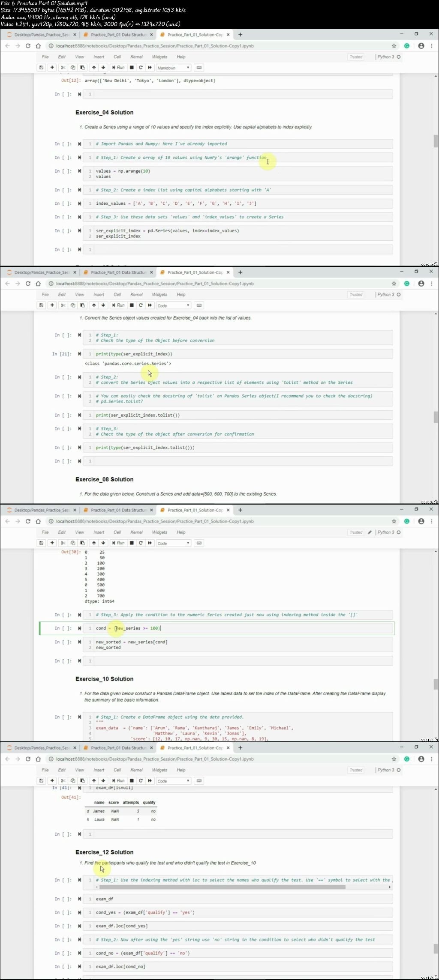Click the Run button in the Exercise_10 frame toolbar
The width and height of the screenshot is (439, 980).
(x=118, y=543)
